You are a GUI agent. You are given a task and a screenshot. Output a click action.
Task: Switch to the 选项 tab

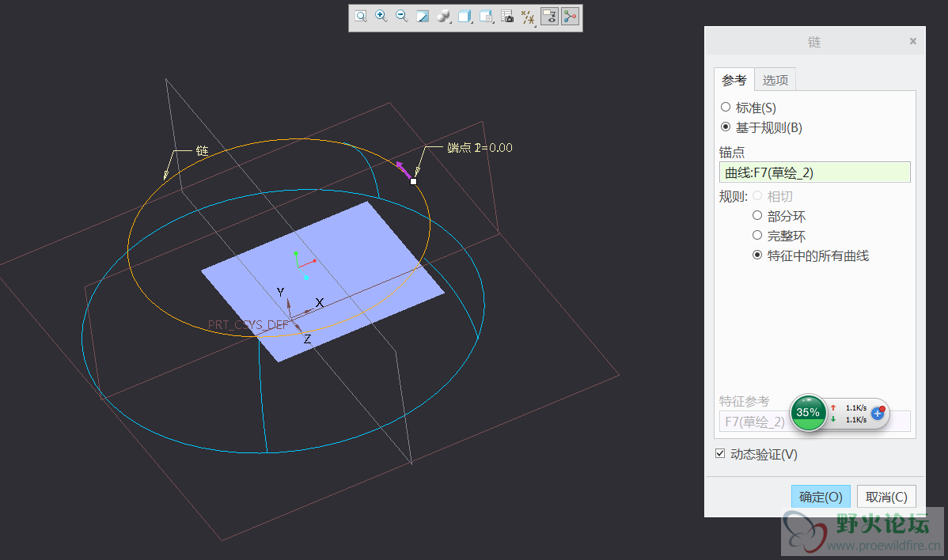[775, 80]
